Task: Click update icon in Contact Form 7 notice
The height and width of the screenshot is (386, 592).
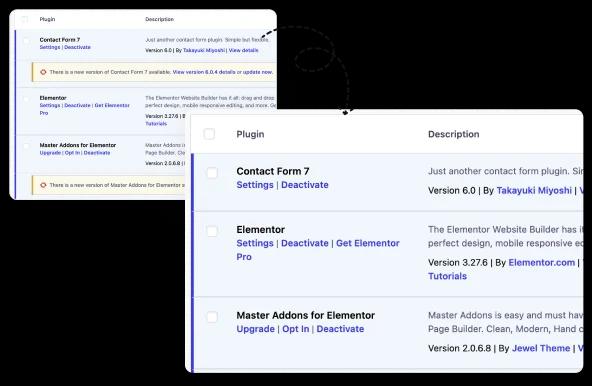Action: pos(43,72)
